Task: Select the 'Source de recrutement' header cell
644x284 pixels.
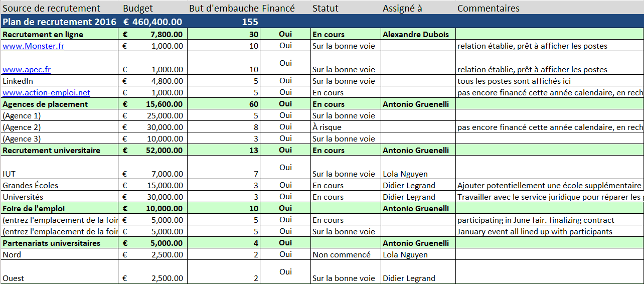Action: (x=51, y=9)
